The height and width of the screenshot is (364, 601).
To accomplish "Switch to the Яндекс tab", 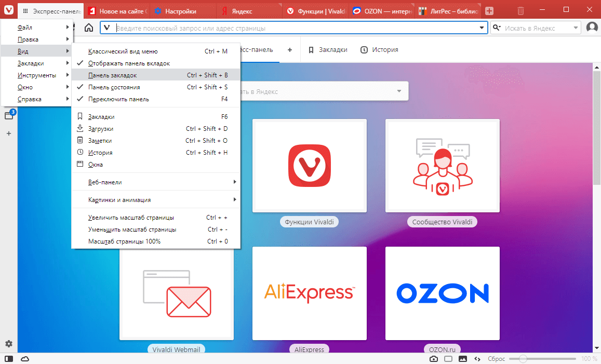I will pyautogui.click(x=250, y=11).
